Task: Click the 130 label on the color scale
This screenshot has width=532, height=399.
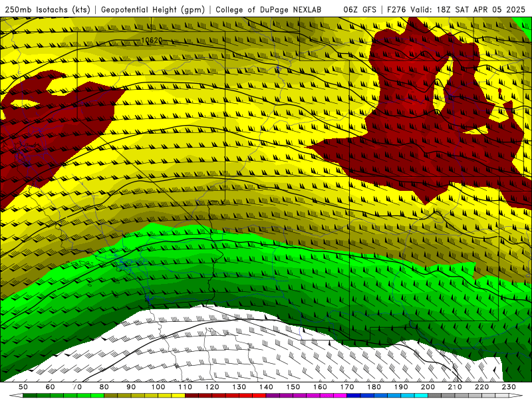Action: 239,387
